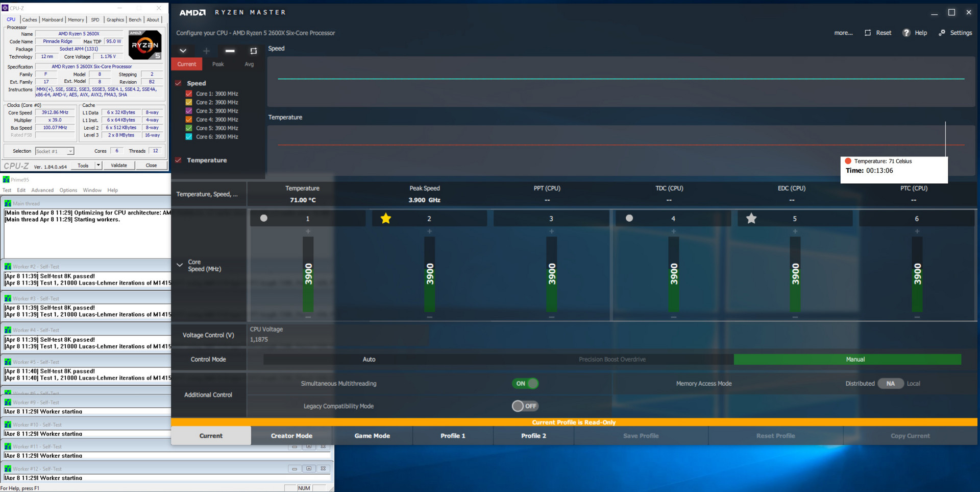
Task: Set Control Mode to Auto
Action: pyautogui.click(x=369, y=359)
